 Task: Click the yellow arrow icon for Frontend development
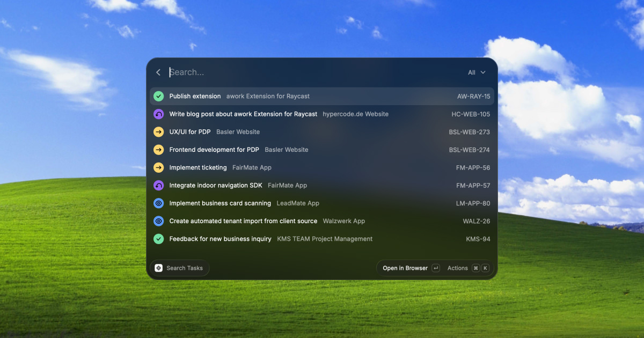point(158,150)
